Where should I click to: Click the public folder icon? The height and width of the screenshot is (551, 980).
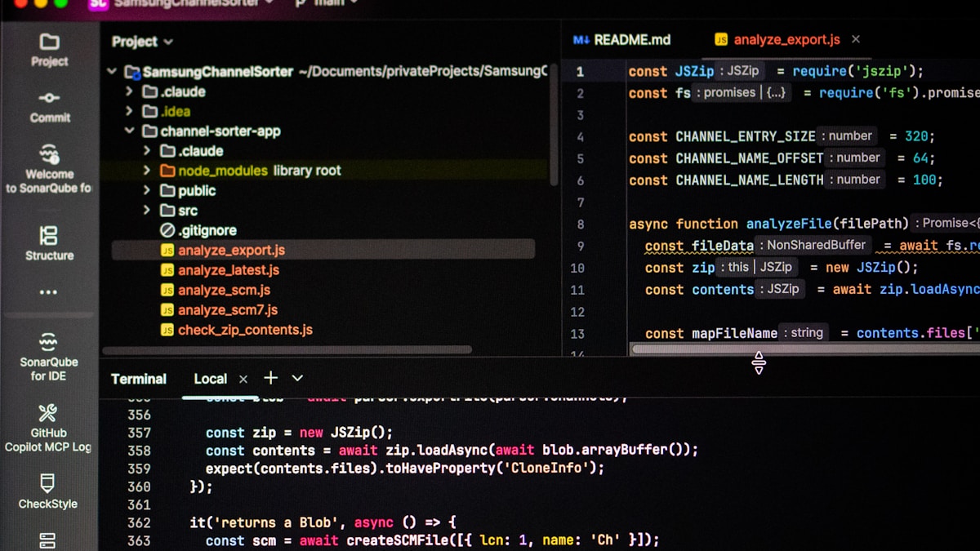(x=167, y=190)
